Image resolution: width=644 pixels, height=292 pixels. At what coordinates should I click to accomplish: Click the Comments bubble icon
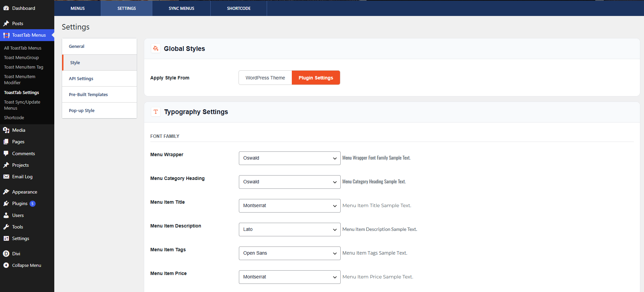6,153
